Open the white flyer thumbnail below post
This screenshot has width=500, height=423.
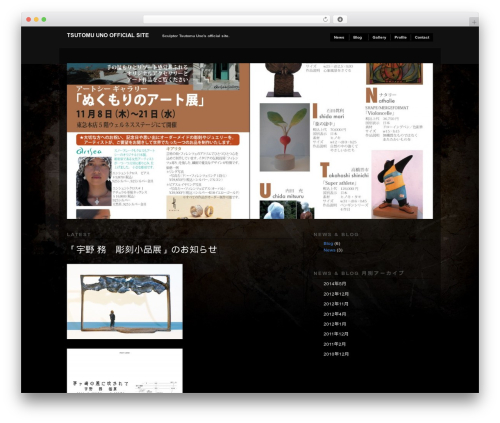tap(125, 371)
